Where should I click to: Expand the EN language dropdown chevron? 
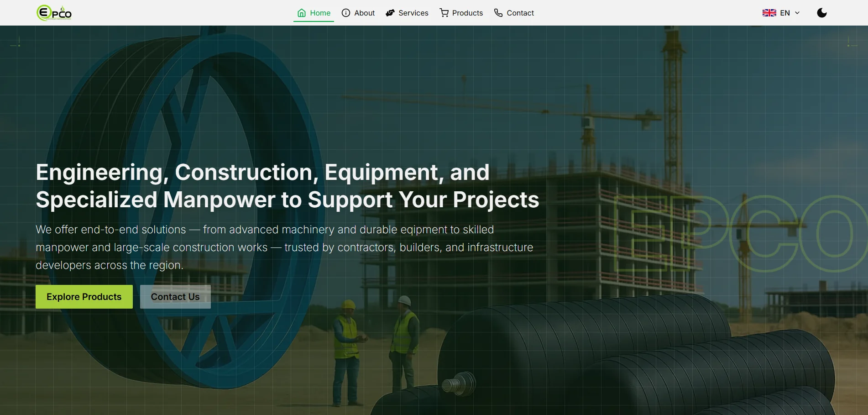pos(797,13)
